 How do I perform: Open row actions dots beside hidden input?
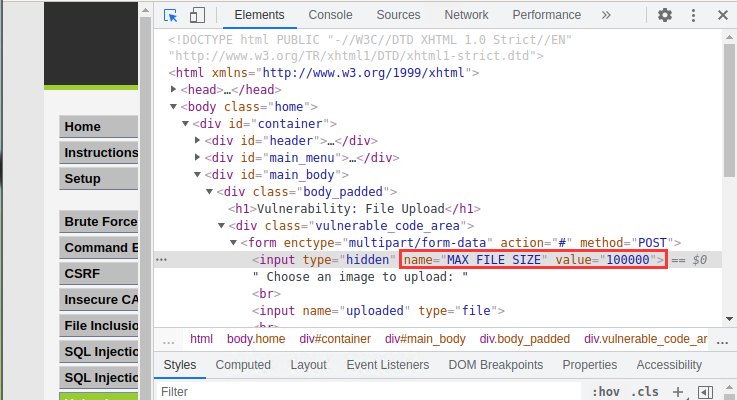[x=161, y=259]
